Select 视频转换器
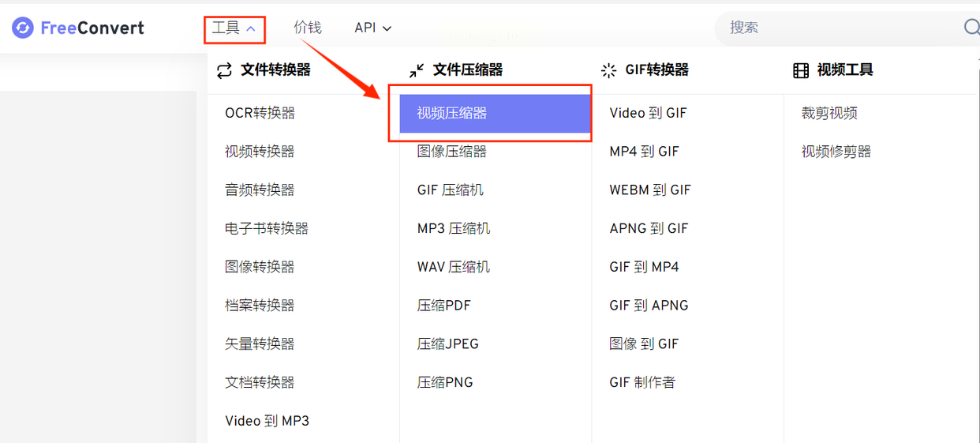 pyautogui.click(x=260, y=152)
